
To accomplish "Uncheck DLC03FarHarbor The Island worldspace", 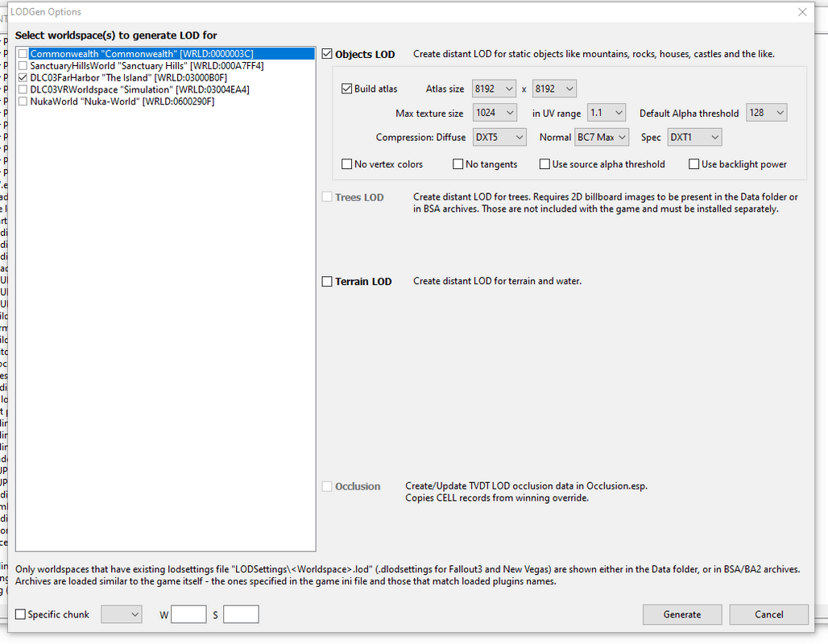I will (23, 78).
